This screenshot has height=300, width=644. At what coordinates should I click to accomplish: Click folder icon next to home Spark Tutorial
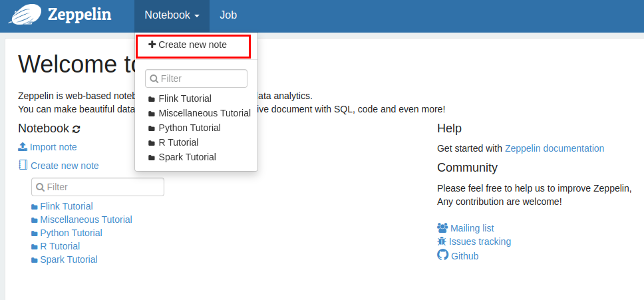[x=35, y=260]
